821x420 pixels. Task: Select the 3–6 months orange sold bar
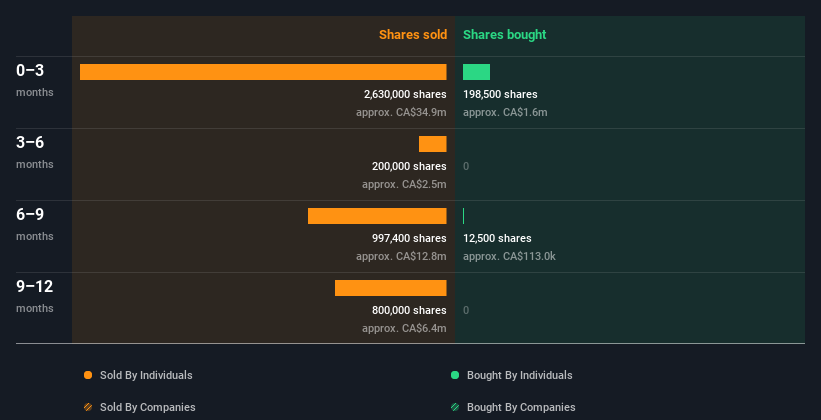click(433, 144)
